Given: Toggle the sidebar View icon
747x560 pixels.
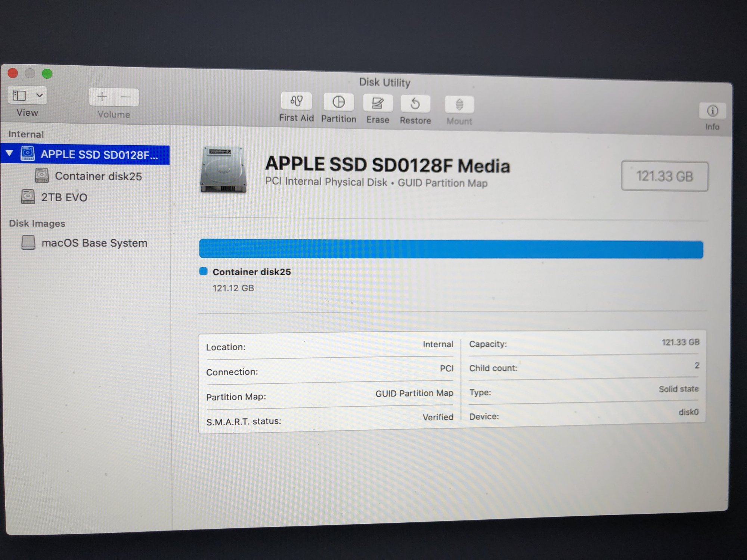Looking at the screenshot, I should tap(19, 96).
